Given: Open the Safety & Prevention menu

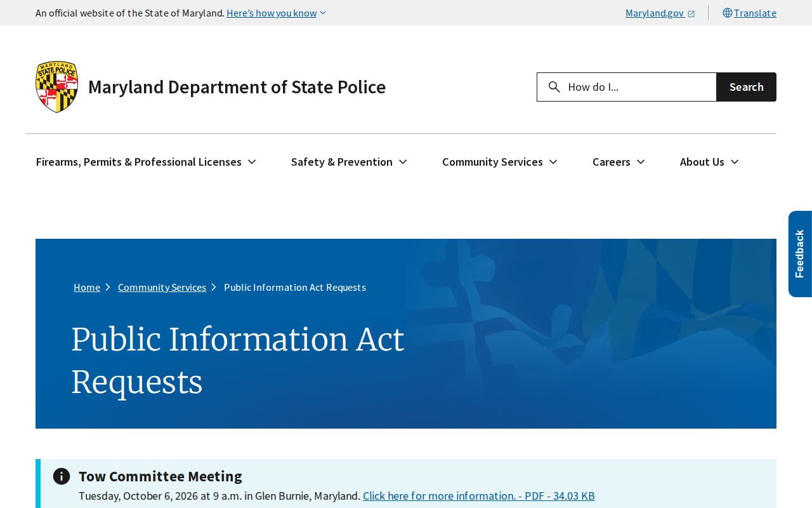Looking at the screenshot, I should [x=349, y=162].
